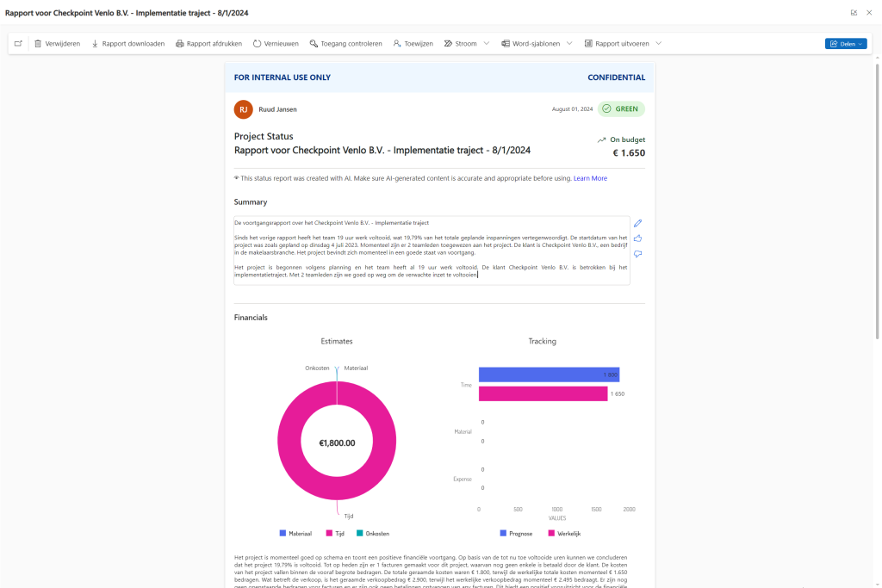The image size is (882, 588).
Task: Click the CONFIDENTIAL banner label
Action: (617, 77)
